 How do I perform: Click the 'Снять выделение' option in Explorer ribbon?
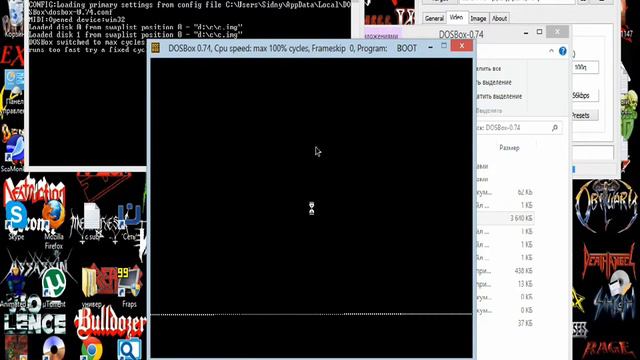(494, 82)
